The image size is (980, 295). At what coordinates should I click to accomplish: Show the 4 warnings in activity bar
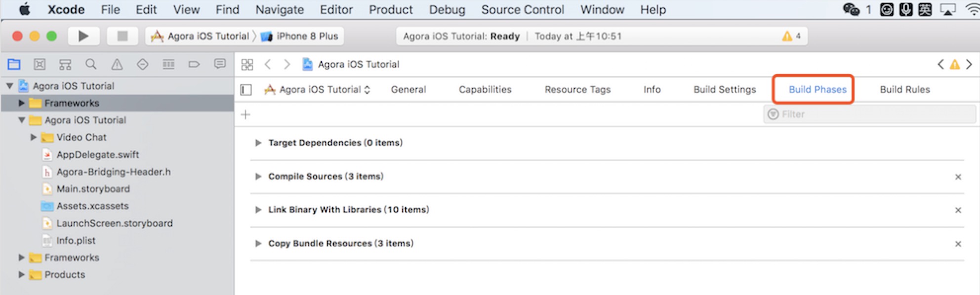click(791, 36)
